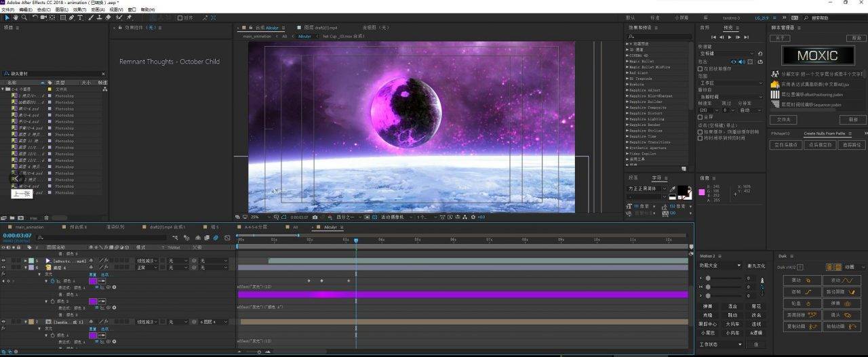Open the 工作区 range dropdown in Preview
The image size is (868, 357).
(x=731, y=83)
